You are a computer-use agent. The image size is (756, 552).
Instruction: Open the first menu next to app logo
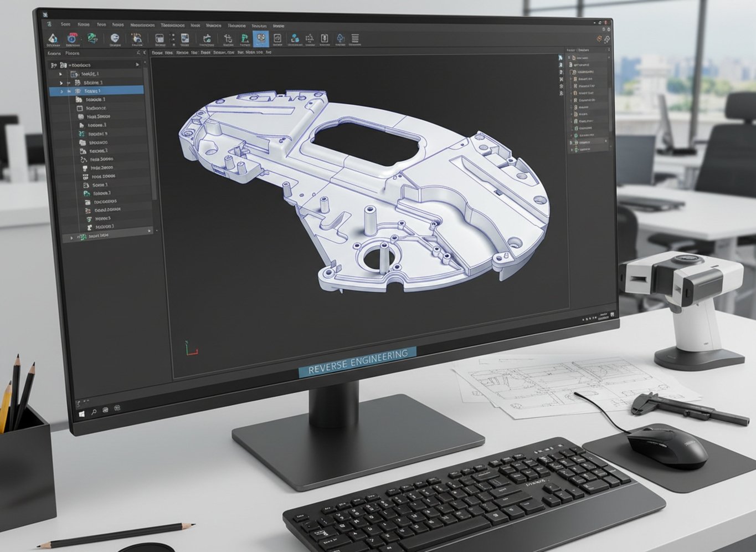65,24
